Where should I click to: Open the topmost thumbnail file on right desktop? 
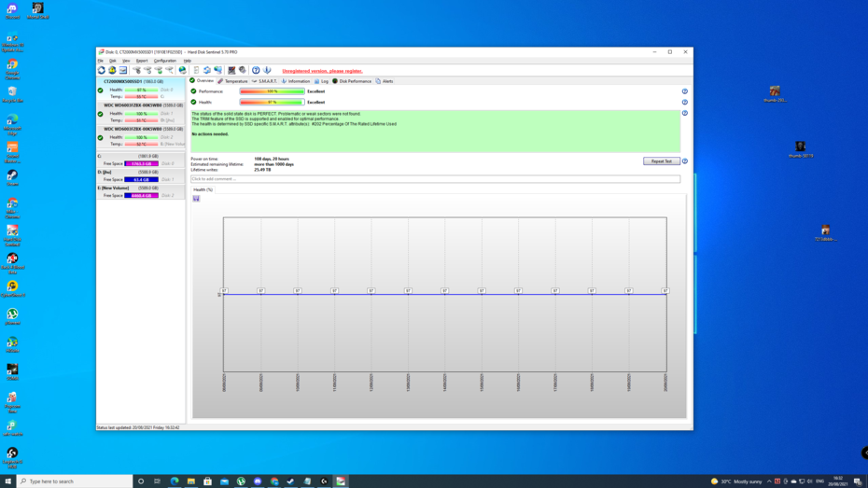click(775, 93)
